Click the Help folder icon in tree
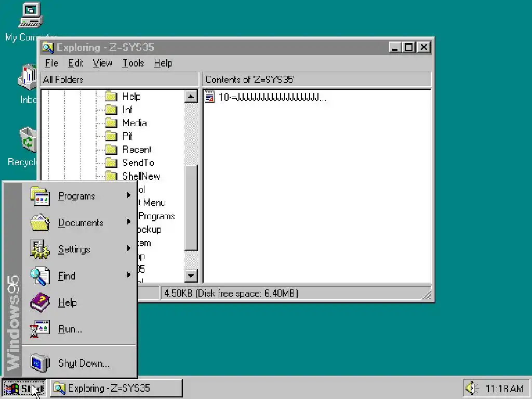 [111, 96]
